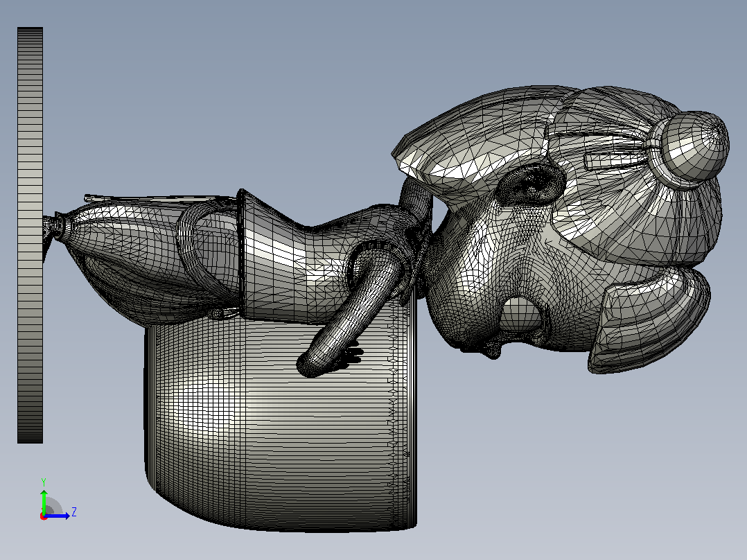
Task: Select the Z label on the triad
Action: tap(74, 512)
